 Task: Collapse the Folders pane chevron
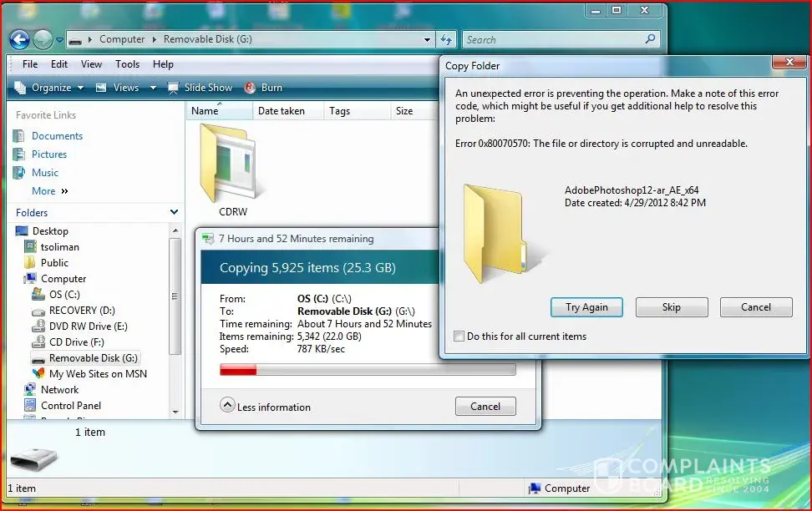coord(174,212)
